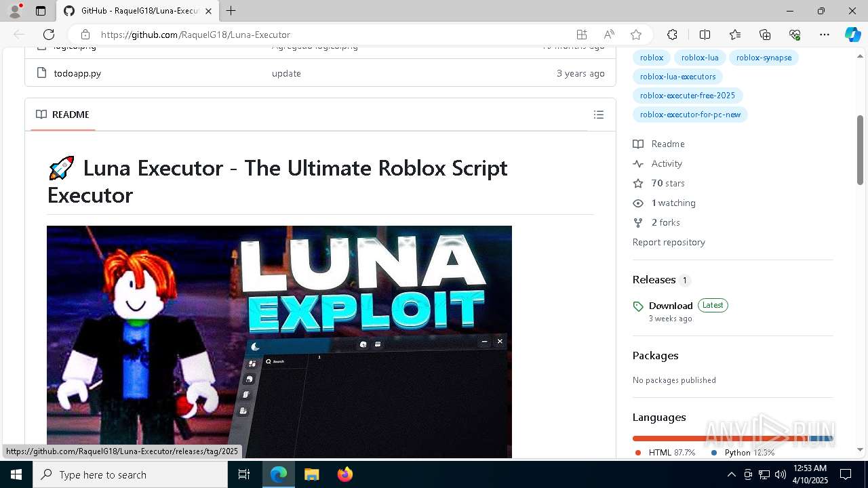868x488 pixels.
Task: Select the roblox-lua-executors topic tag
Action: point(677,77)
